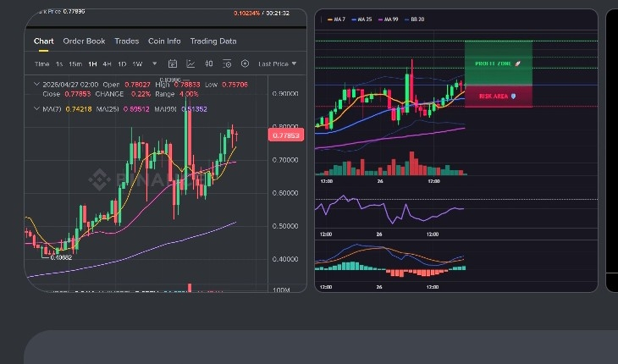Click the current price label 0.77853
This screenshot has height=364, width=618.
tap(286, 135)
